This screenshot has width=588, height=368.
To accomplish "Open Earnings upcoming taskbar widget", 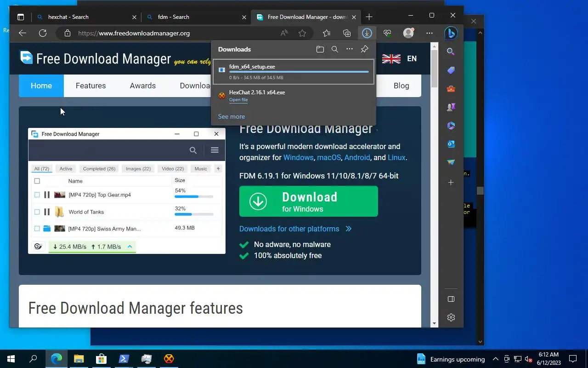I will 451,359.
